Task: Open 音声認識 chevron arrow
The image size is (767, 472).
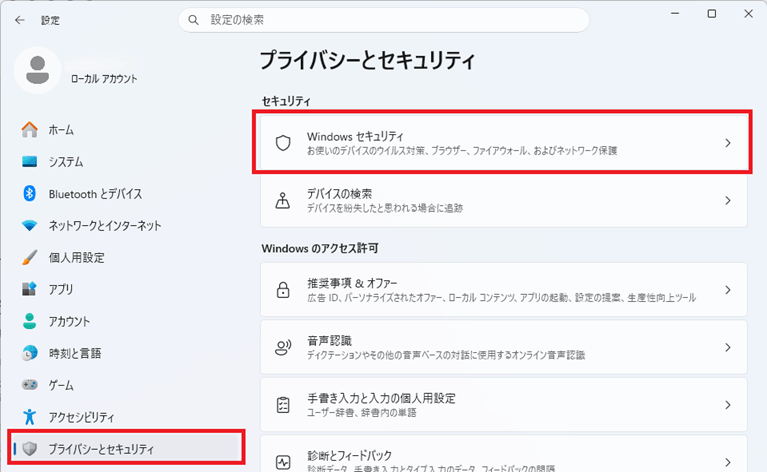Action: (x=728, y=347)
